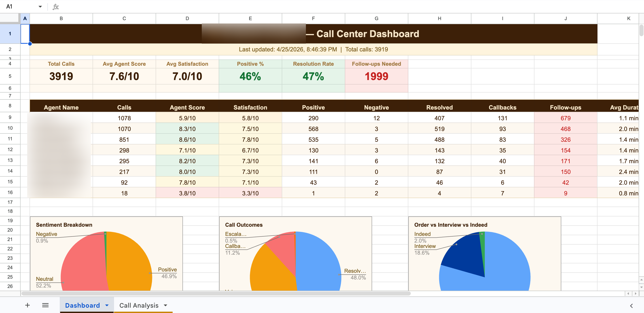Click the vertical scroll down arrow
644x313 pixels.
click(642, 287)
